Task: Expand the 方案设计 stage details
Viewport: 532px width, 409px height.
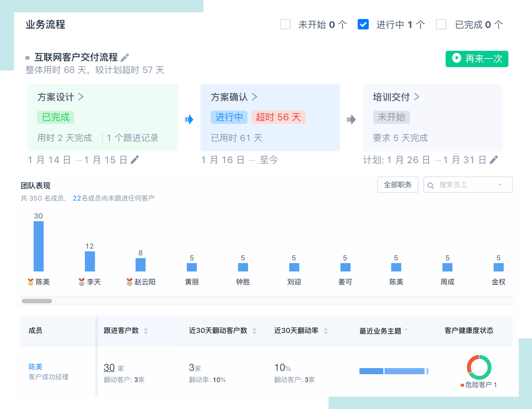Action: pos(81,97)
